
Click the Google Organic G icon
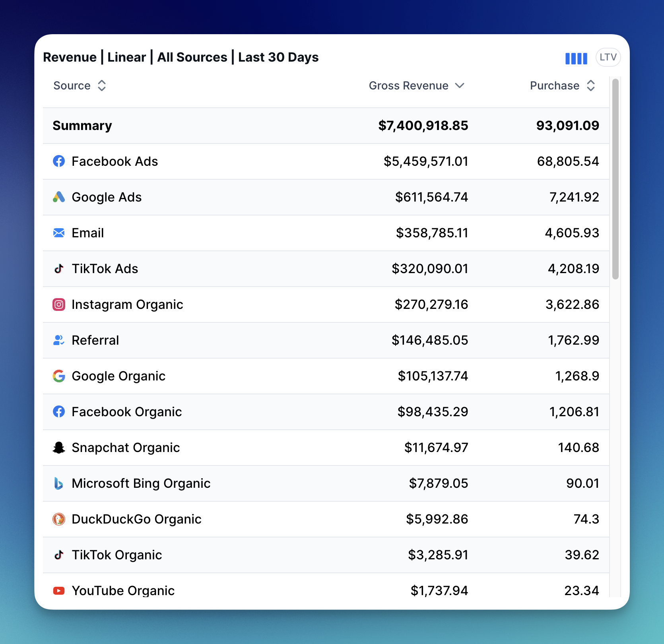tap(59, 376)
